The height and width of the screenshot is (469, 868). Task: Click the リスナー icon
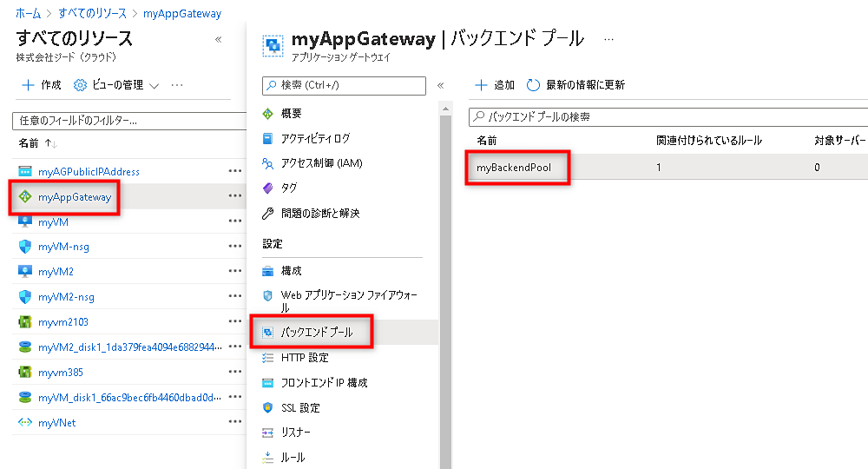click(x=268, y=433)
